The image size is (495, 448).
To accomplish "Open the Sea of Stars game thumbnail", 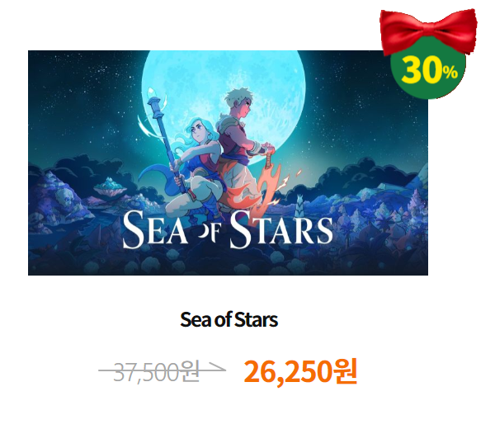I will tap(228, 163).
